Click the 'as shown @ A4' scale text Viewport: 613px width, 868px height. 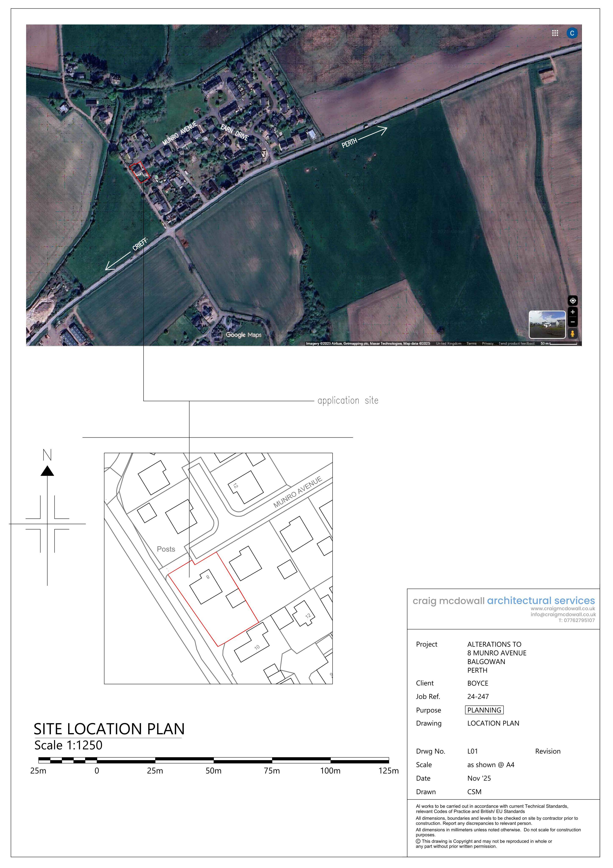coord(491,765)
